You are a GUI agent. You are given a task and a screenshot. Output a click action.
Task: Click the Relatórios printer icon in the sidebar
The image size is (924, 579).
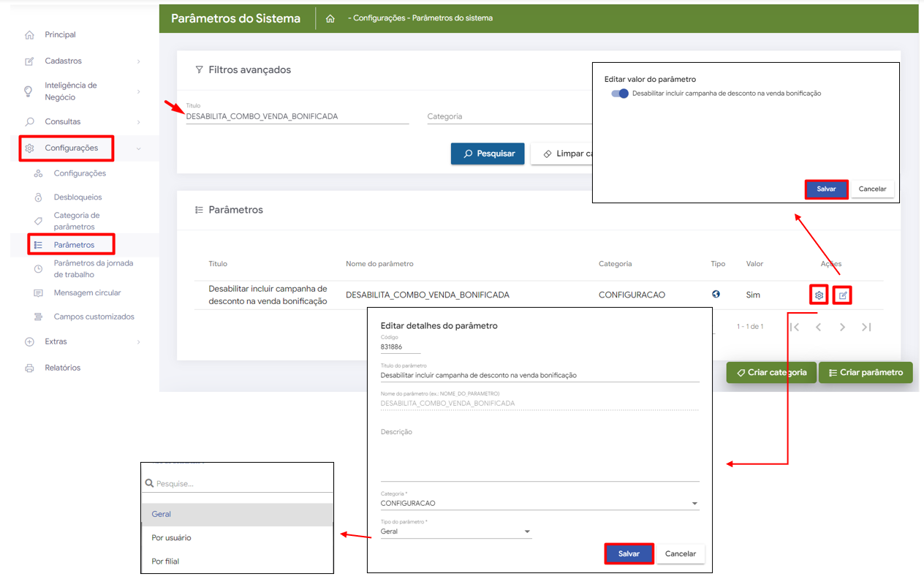point(29,368)
